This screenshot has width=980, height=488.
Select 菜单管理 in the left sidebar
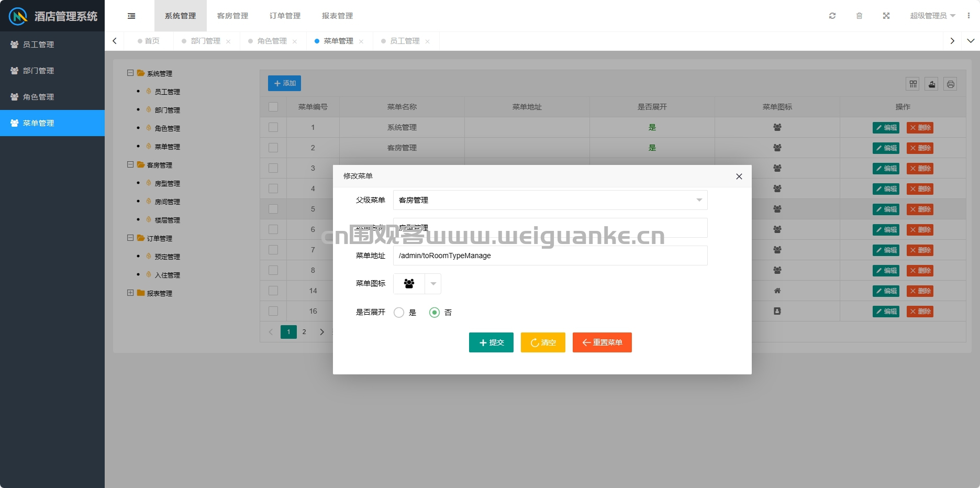[x=52, y=123]
